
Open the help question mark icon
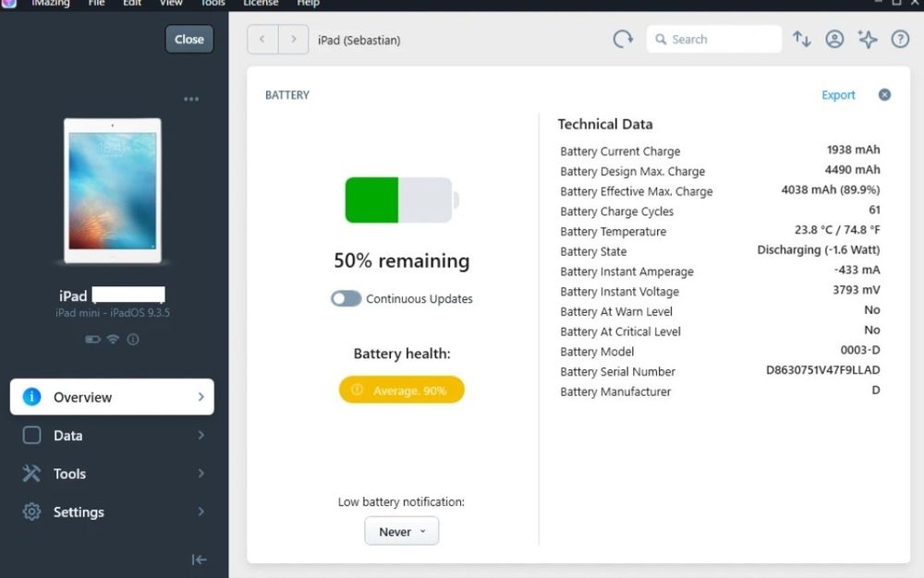(900, 40)
